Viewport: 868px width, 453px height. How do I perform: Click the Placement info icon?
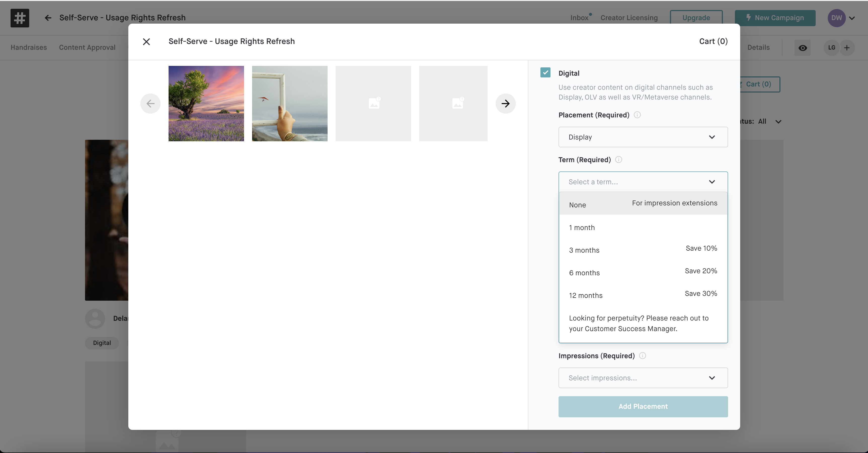[x=637, y=115]
